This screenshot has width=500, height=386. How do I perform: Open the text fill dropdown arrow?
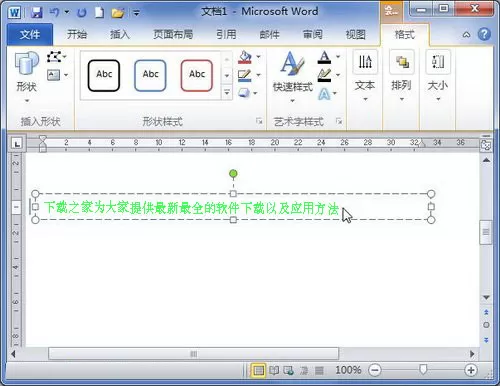point(338,57)
